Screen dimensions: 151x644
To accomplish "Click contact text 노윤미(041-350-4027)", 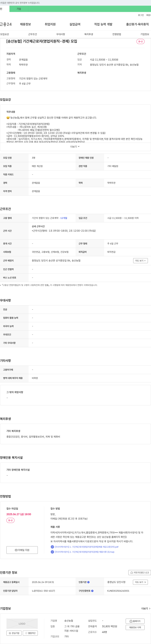I will tap(43, 591).
